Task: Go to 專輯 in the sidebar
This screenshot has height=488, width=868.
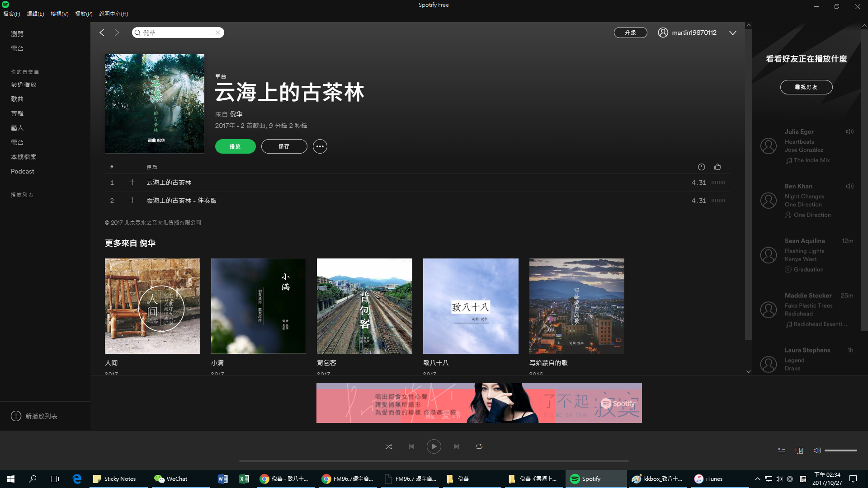Action: [17, 113]
